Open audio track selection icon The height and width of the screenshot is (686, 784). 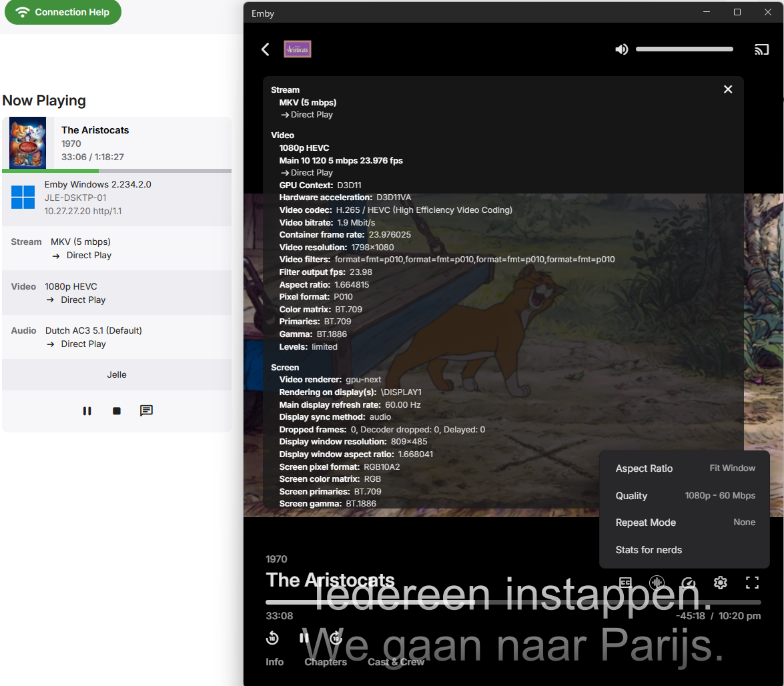coord(657,583)
